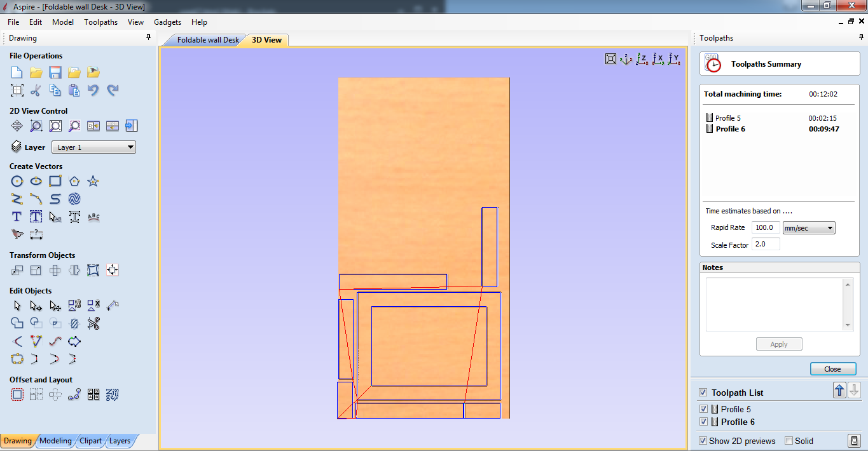Select the bird bitmap trace tool
868x451 pixels.
click(x=17, y=234)
